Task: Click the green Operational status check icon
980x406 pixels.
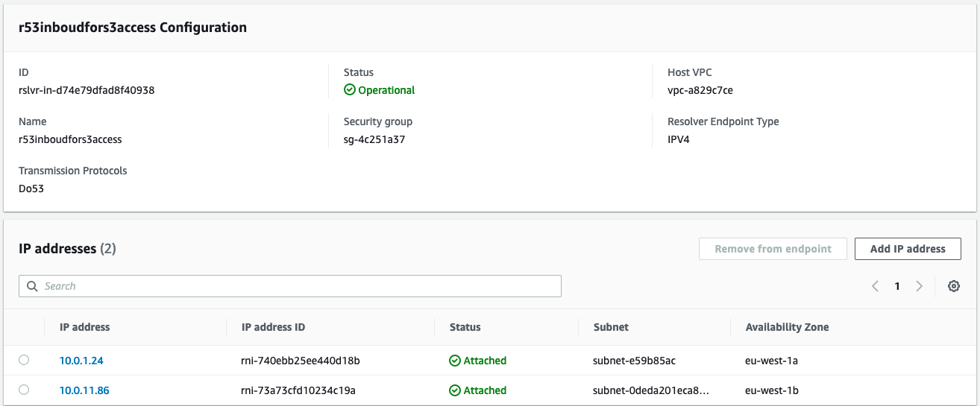Action: pyautogui.click(x=349, y=90)
